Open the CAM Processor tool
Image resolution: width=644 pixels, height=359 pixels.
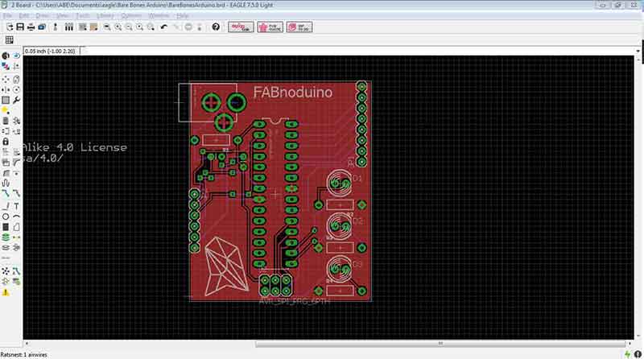[x=42, y=27]
